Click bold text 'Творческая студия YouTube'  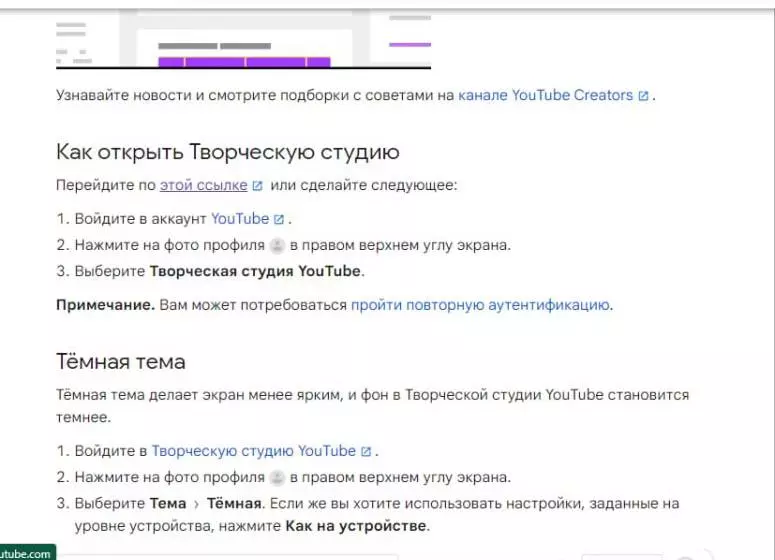tap(255, 271)
